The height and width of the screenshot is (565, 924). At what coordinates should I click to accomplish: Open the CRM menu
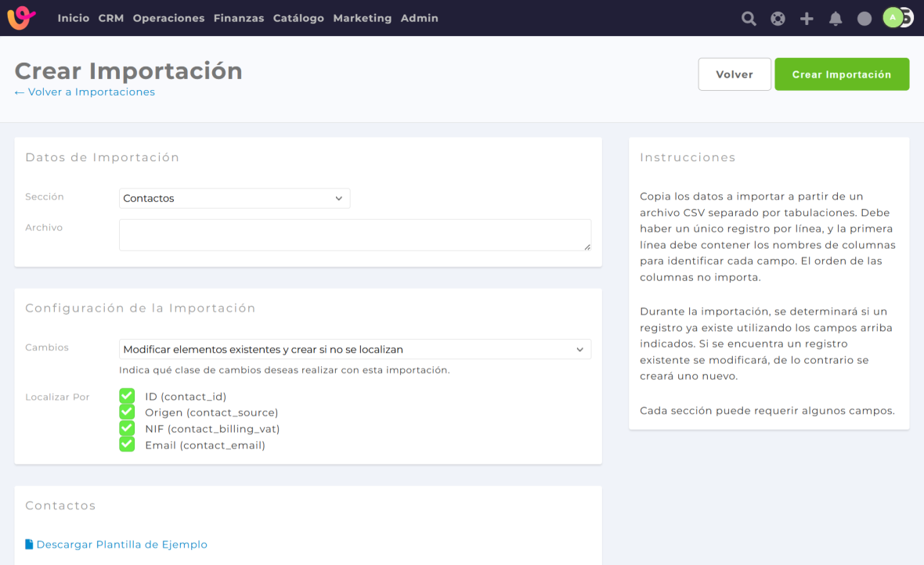click(111, 18)
